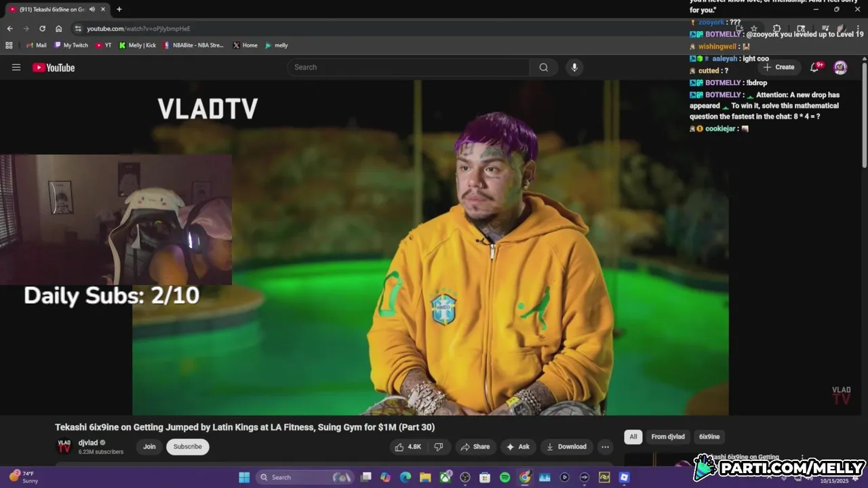Open the browser home page button
This screenshot has height=488, width=868.
point(58,28)
